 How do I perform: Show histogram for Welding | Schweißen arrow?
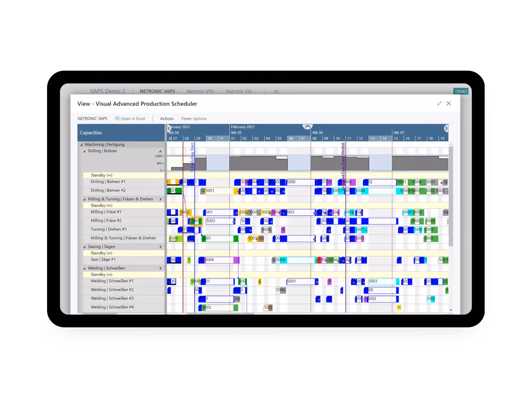click(x=160, y=269)
